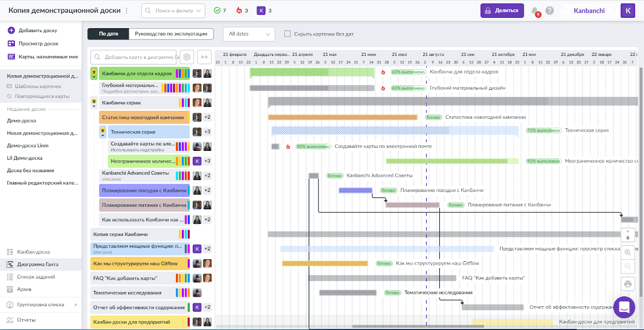
Task: Click the add card to Gantt search field
Action: coord(134,57)
